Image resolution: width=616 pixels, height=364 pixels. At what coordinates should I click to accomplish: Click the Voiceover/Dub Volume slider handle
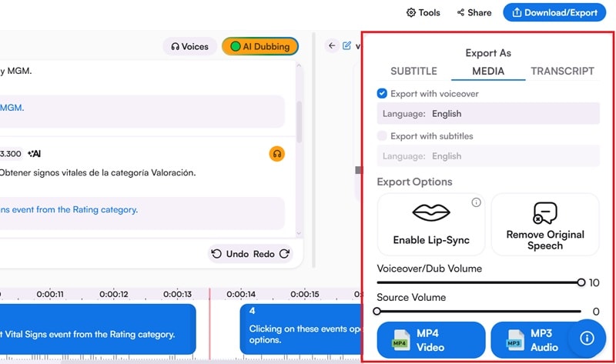point(581,282)
